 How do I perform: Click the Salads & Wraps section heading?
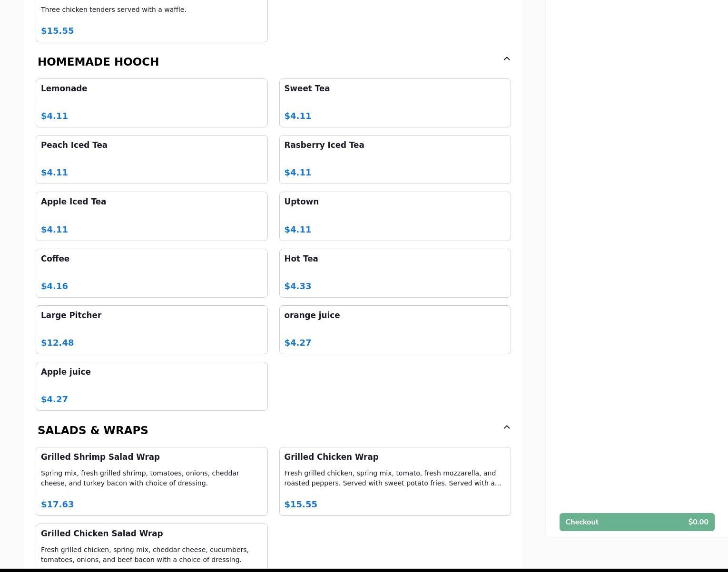pyautogui.click(x=93, y=430)
